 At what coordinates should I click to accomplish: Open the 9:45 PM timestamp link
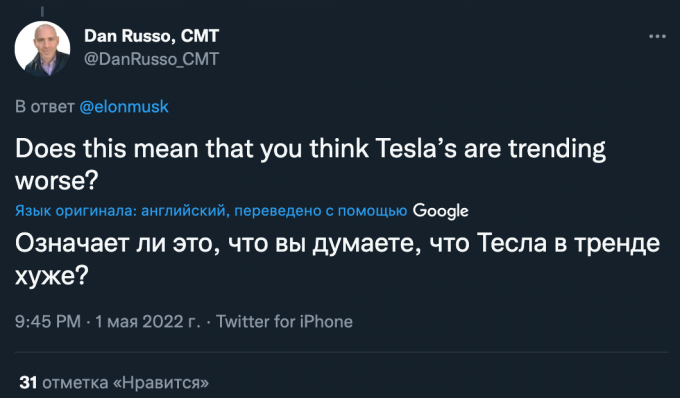pos(48,322)
